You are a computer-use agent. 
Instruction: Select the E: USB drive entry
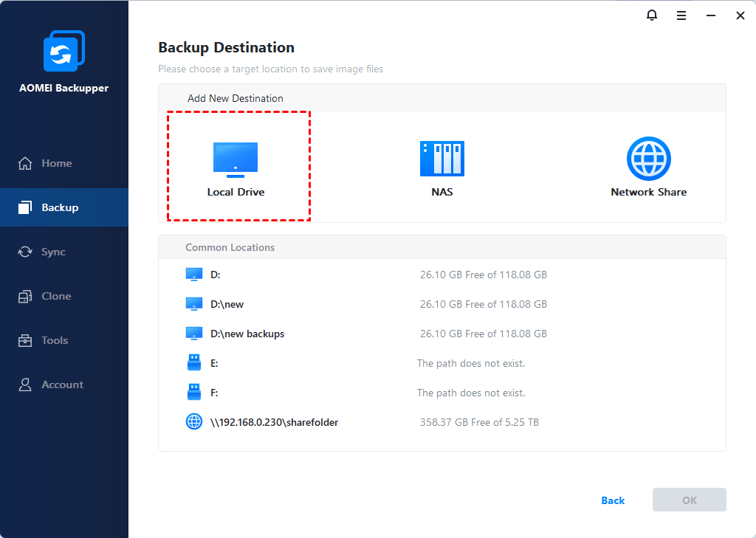click(x=214, y=363)
